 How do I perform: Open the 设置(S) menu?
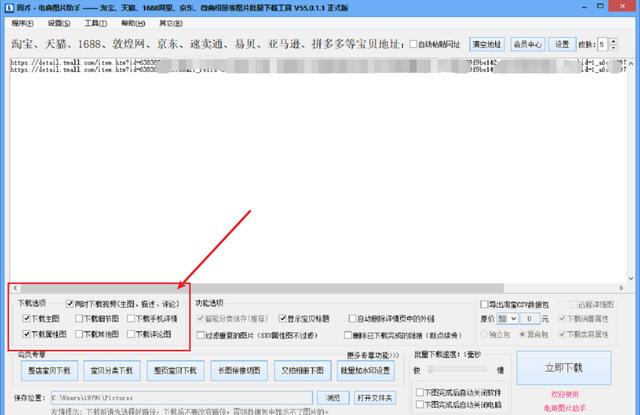[59, 23]
